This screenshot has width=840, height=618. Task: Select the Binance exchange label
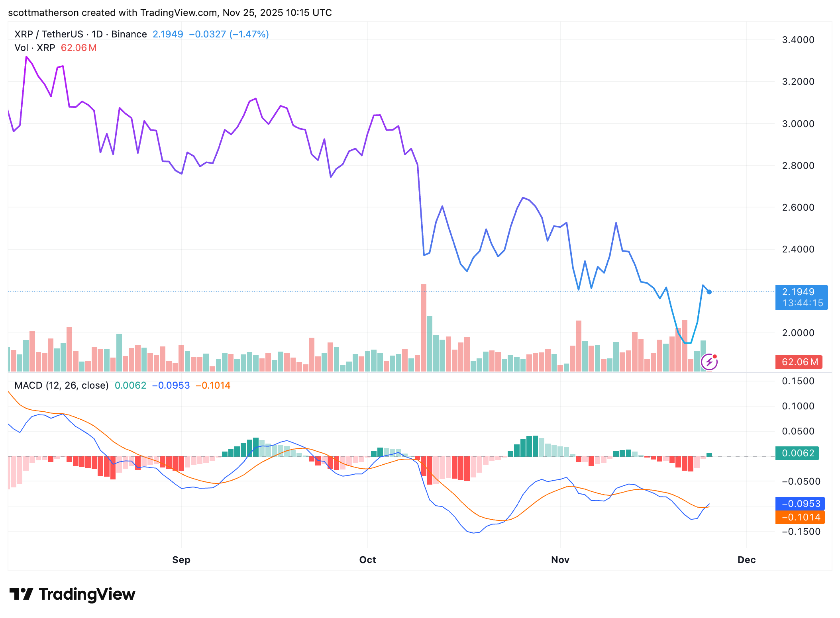[129, 34]
